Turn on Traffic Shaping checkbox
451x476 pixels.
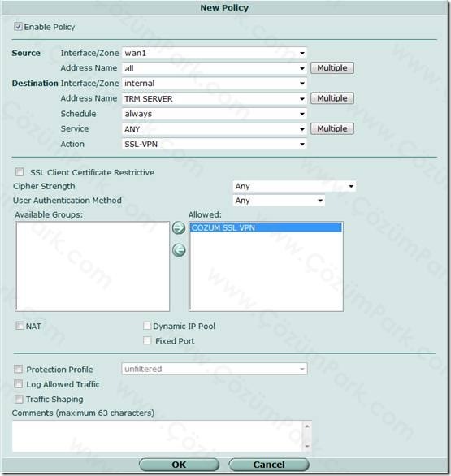click(x=19, y=399)
